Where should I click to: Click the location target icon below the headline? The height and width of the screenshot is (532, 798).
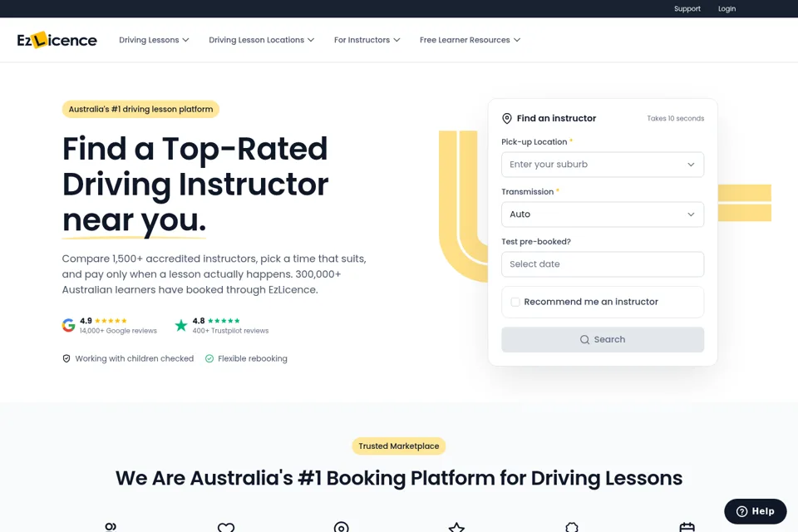click(x=342, y=527)
